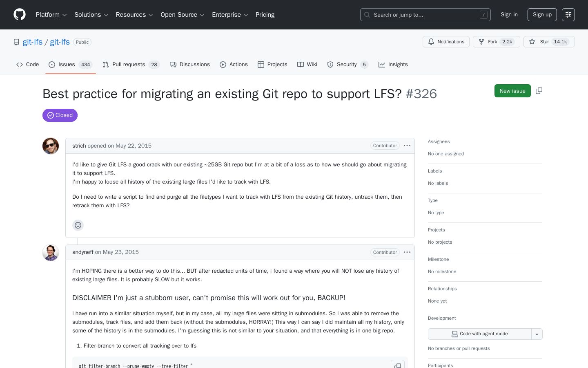The width and height of the screenshot is (588, 368).
Task: Click the No one assigned text
Action: (446, 154)
